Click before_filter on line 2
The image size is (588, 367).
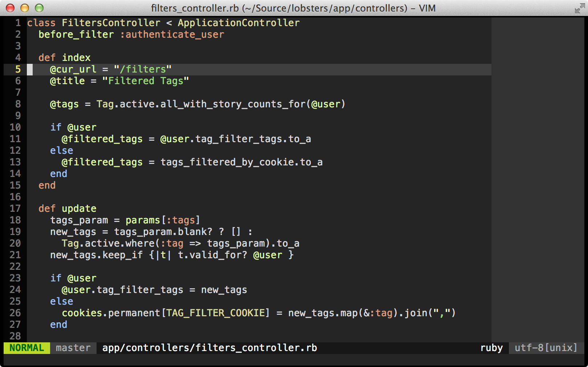click(x=76, y=34)
